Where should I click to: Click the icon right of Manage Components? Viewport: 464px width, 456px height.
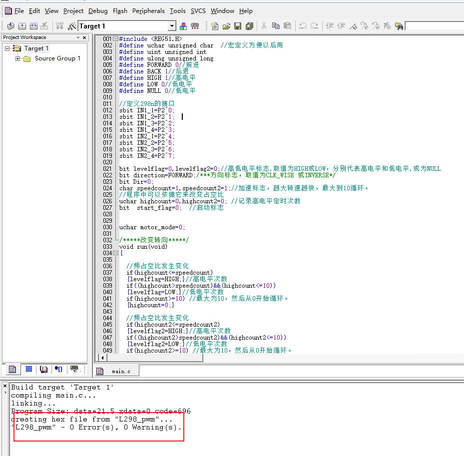click(195, 26)
